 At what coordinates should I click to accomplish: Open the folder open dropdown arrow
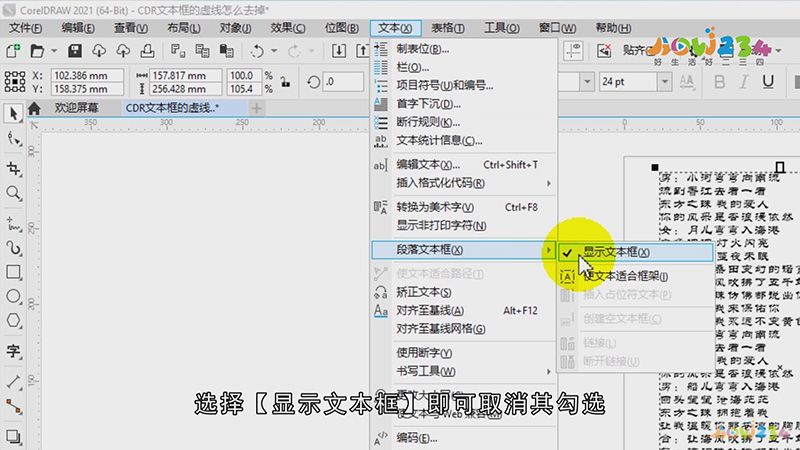[x=54, y=51]
